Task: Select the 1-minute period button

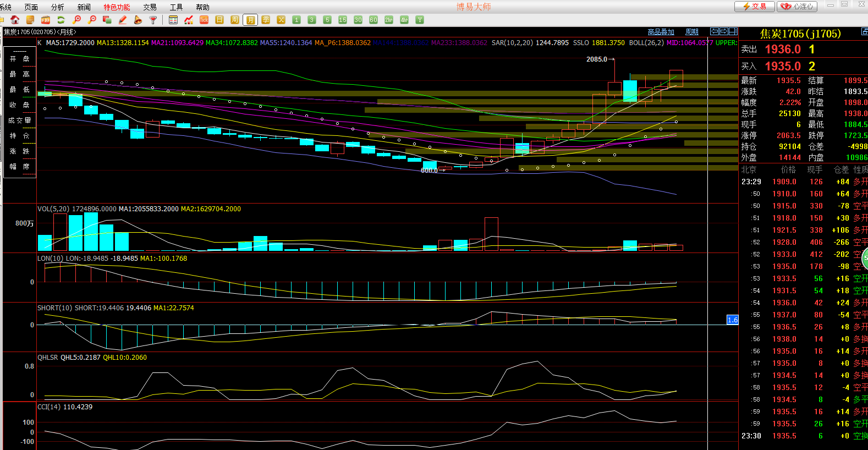Action: [x=296, y=20]
